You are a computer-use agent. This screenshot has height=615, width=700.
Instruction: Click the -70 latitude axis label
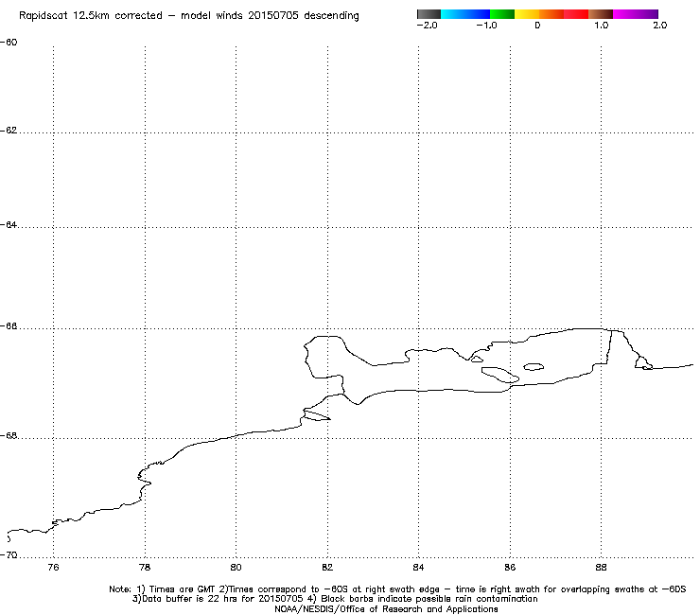tap(9, 554)
